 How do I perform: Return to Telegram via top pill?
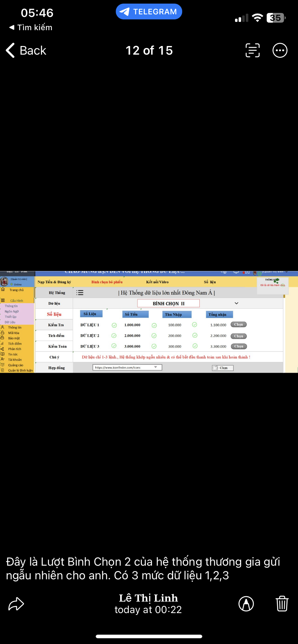tap(149, 12)
